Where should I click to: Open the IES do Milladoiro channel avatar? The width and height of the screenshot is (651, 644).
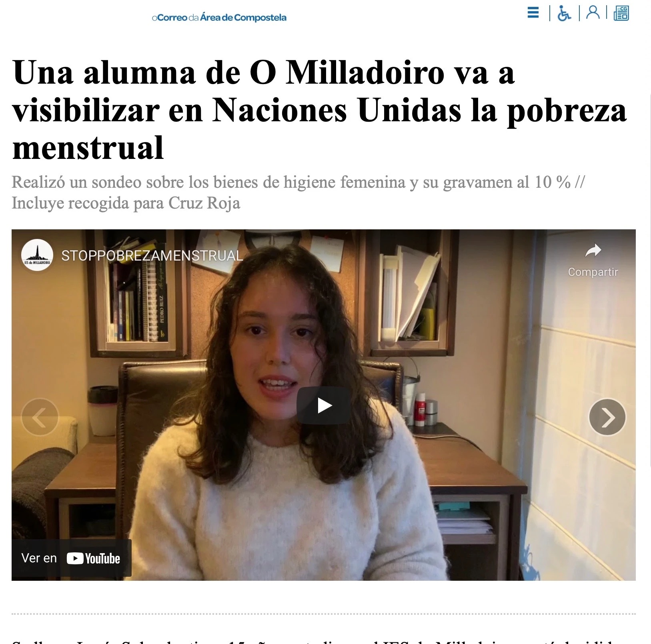coord(37,255)
